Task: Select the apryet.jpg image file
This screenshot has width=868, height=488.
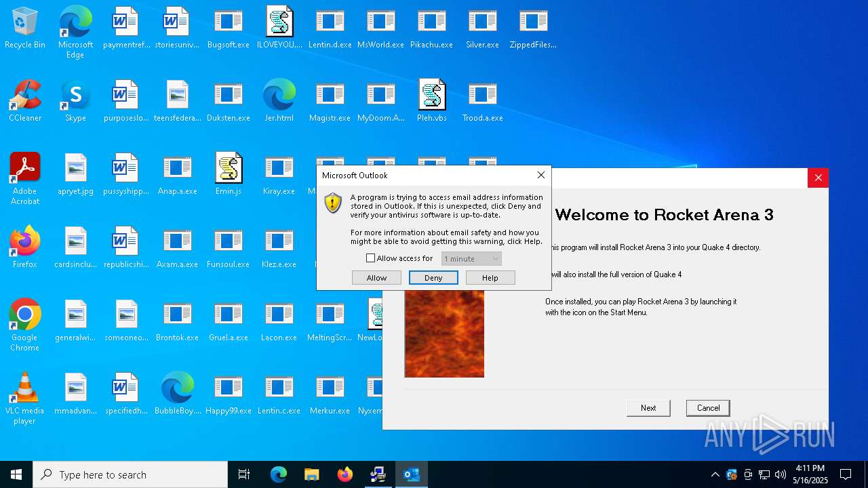Action: [76, 174]
